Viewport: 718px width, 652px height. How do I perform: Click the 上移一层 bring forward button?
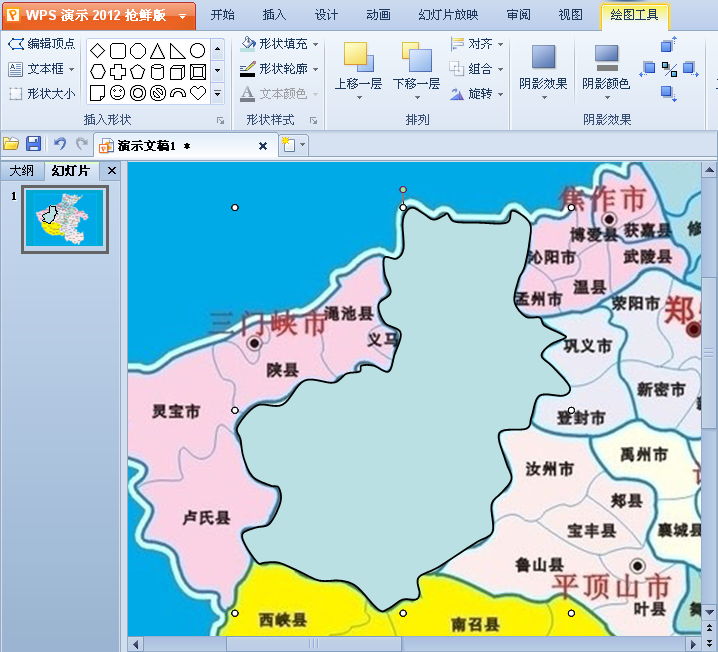pos(358,67)
